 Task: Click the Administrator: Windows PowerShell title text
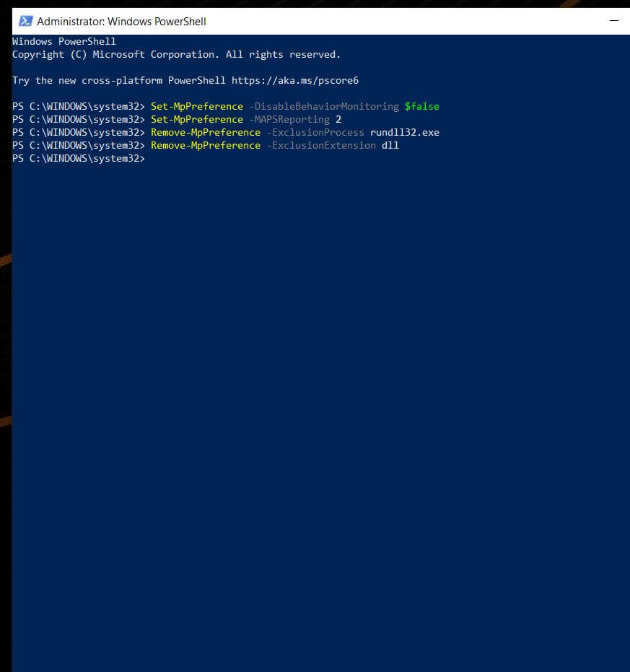123,21
